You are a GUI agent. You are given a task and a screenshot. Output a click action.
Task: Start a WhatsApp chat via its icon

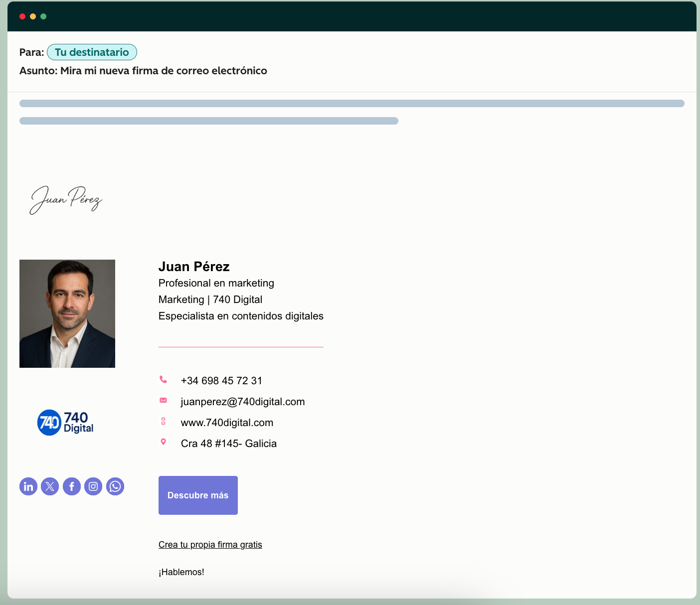(x=115, y=486)
